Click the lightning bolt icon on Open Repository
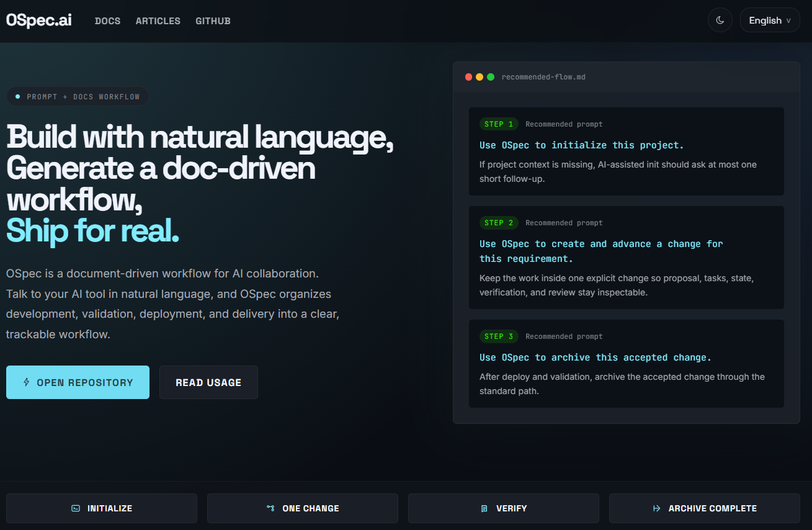Screen dimensions: 812x530 pyautogui.click(x=26, y=382)
